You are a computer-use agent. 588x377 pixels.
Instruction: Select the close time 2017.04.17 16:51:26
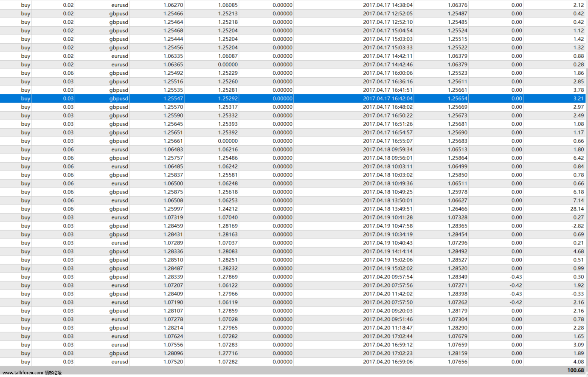click(x=388, y=124)
